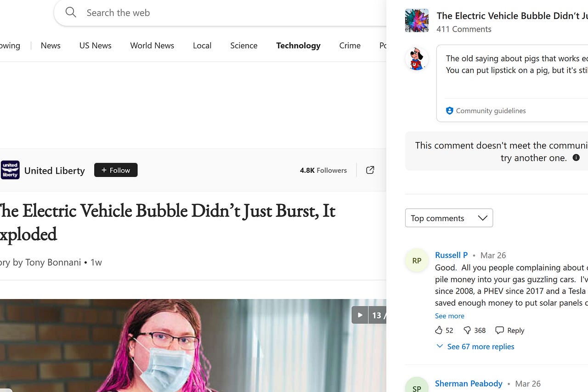Click the share external link icon

point(370,170)
